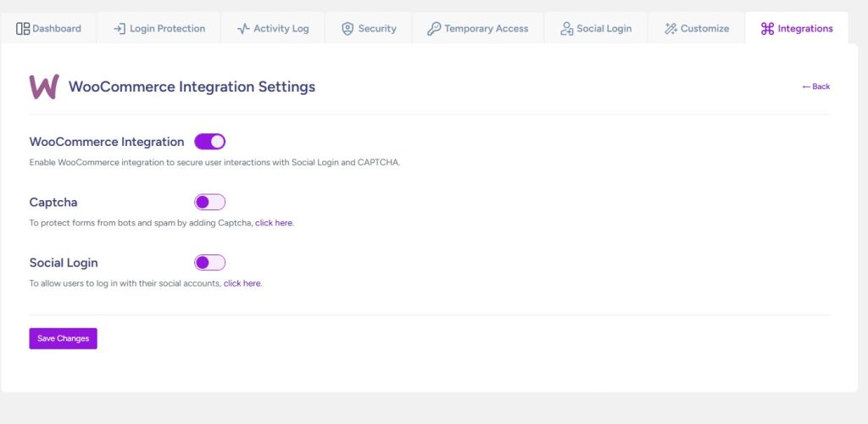Click the Security shield icon
The width and height of the screenshot is (868, 424).
(348, 29)
